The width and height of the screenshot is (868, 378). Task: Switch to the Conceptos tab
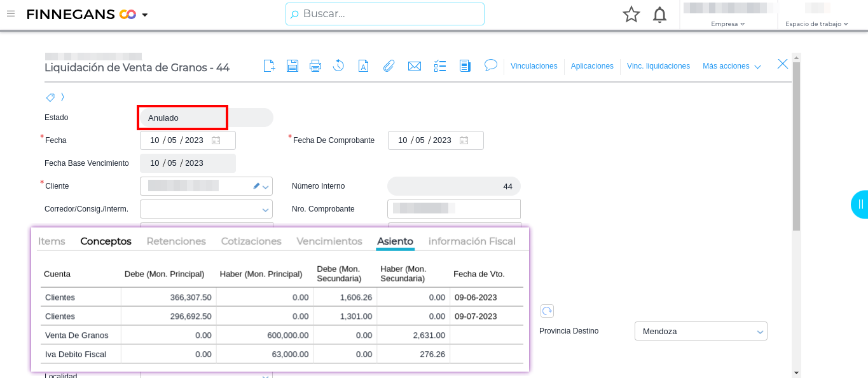tap(106, 241)
